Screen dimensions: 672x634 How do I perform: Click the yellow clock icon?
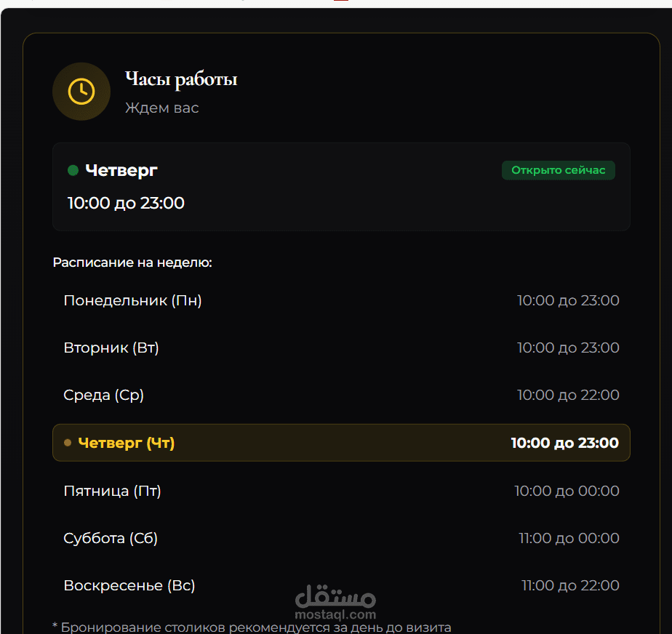click(x=81, y=91)
